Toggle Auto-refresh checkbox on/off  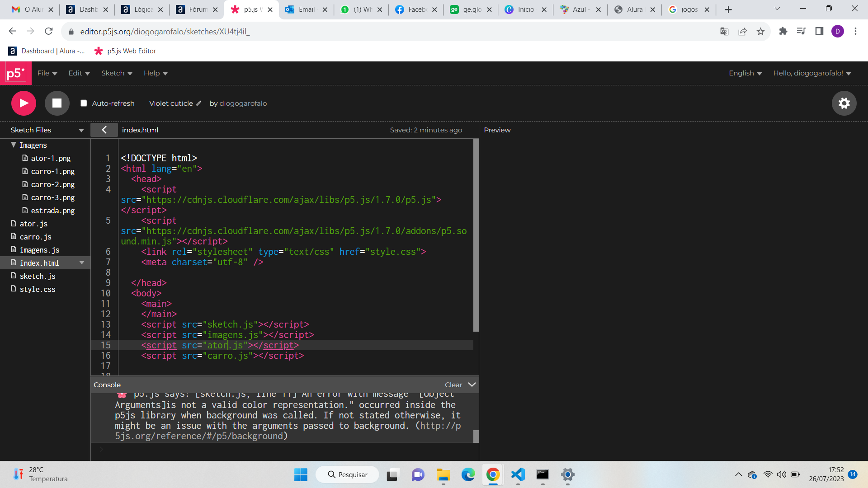[84, 103]
